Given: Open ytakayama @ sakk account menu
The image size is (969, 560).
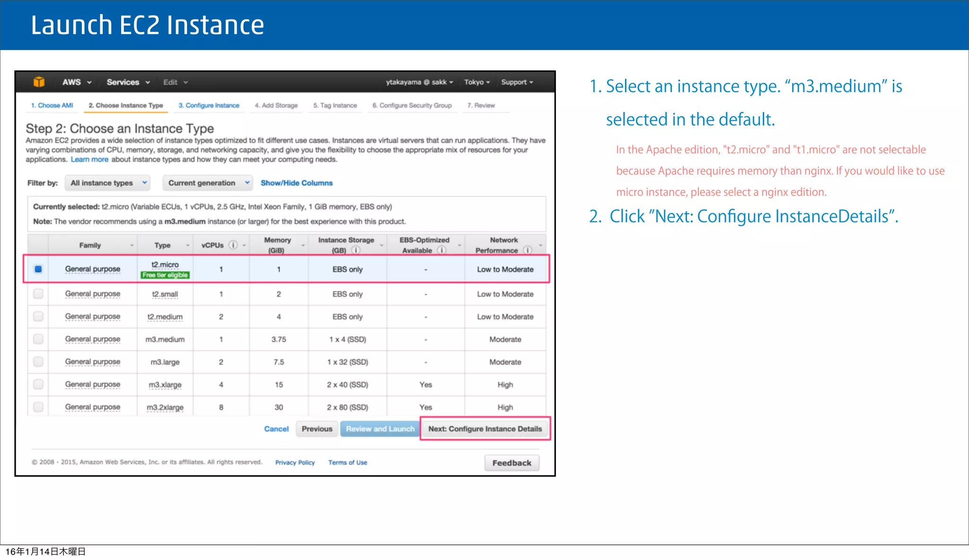Looking at the screenshot, I should click(x=419, y=82).
